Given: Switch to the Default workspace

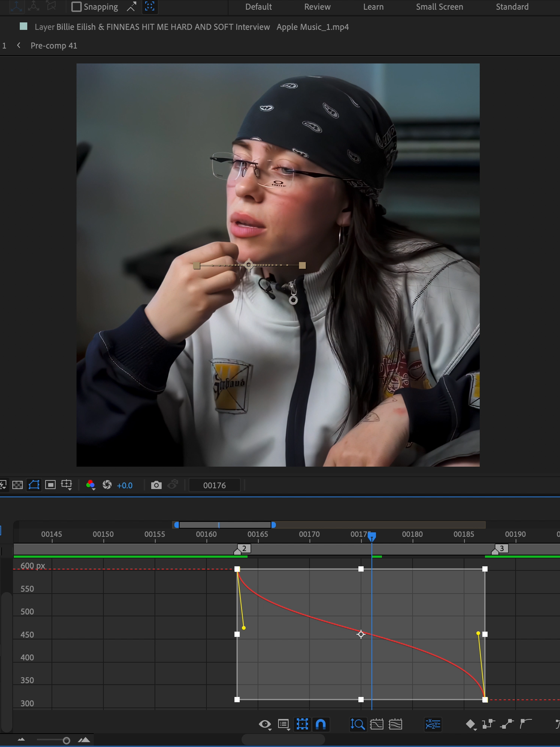Looking at the screenshot, I should (258, 7).
